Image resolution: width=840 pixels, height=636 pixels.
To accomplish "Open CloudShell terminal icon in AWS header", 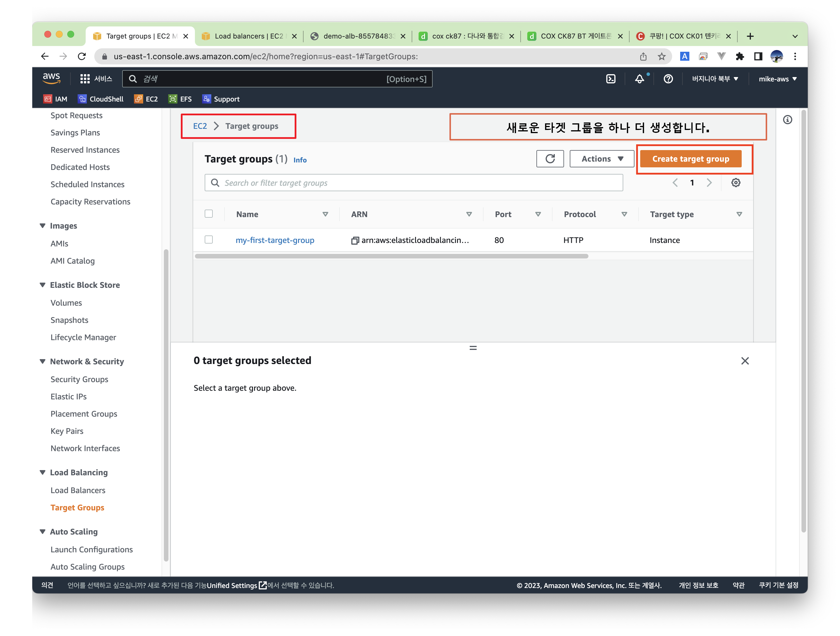I will [610, 79].
